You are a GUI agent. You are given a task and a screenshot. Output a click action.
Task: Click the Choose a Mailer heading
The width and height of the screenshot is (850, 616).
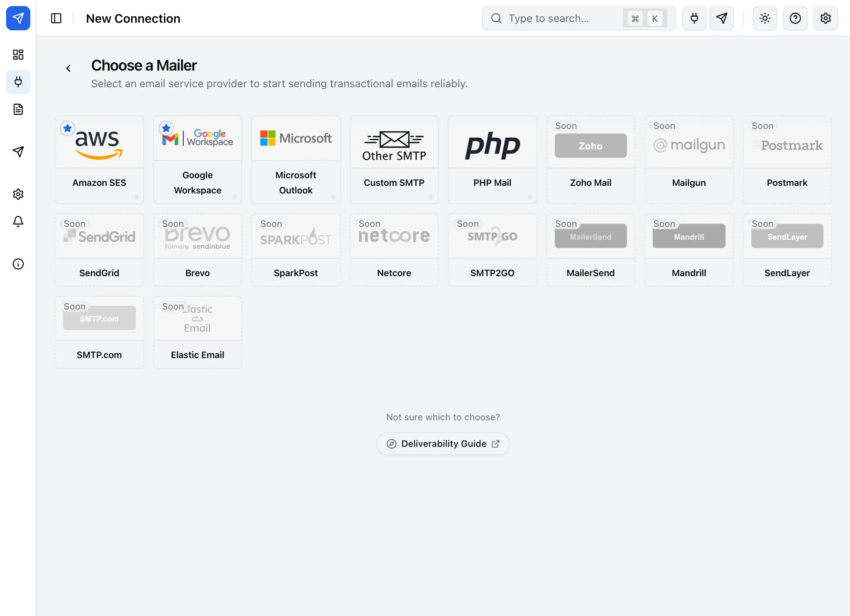pyautogui.click(x=144, y=65)
